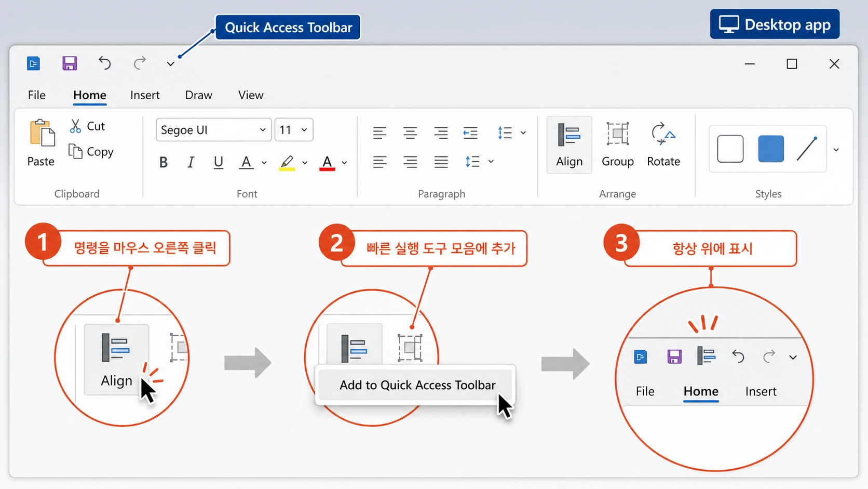Select the diagonal line style
Image resolution: width=868 pixels, height=489 pixels.
pyautogui.click(x=807, y=149)
